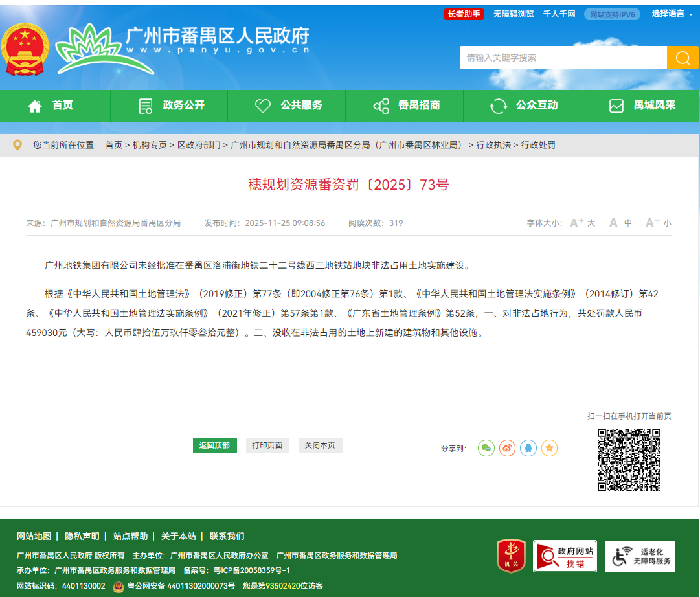Image resolution: width=700 pixels, height=597 pixels.
Task: Open the 网站地图 link
Action: (x=34, y=535)
